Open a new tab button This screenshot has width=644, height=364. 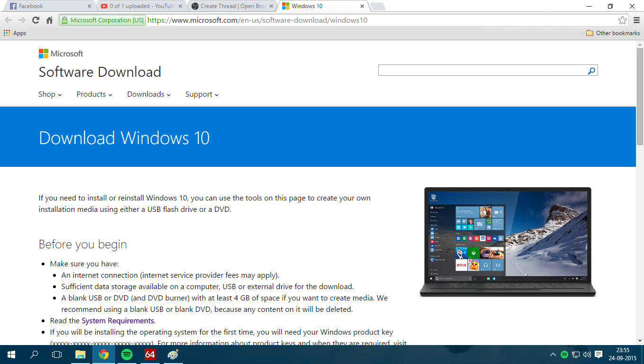pos(378,7)
